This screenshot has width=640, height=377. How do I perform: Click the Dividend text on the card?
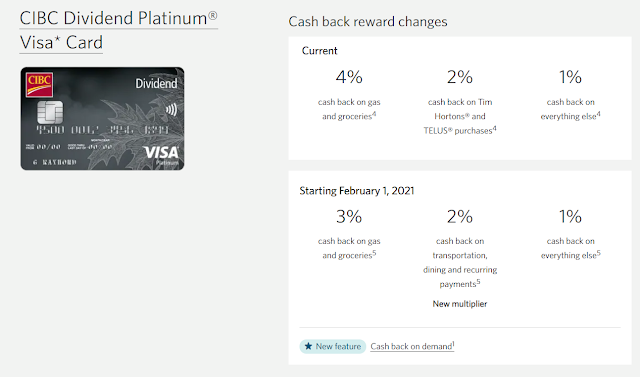(x=156, y=84)
